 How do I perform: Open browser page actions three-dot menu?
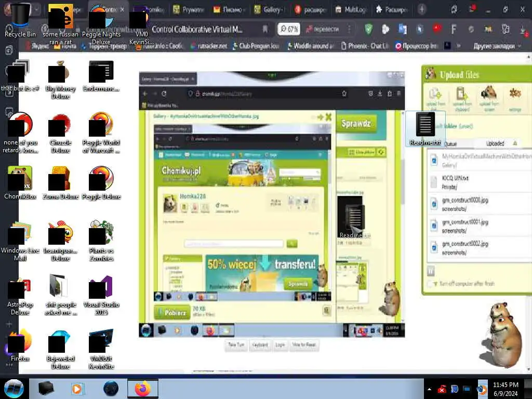pos(349,29)
